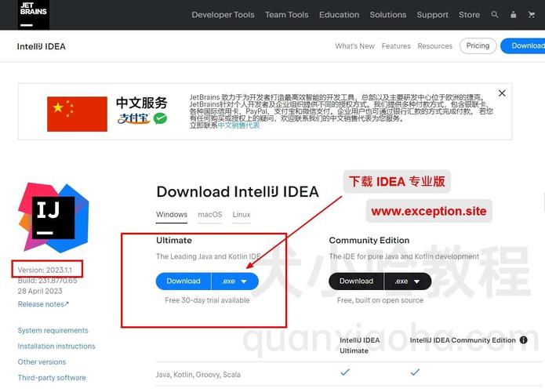
Task: Click the 'Download IntelliJ IDEA' heading
Action: [238, 192]
